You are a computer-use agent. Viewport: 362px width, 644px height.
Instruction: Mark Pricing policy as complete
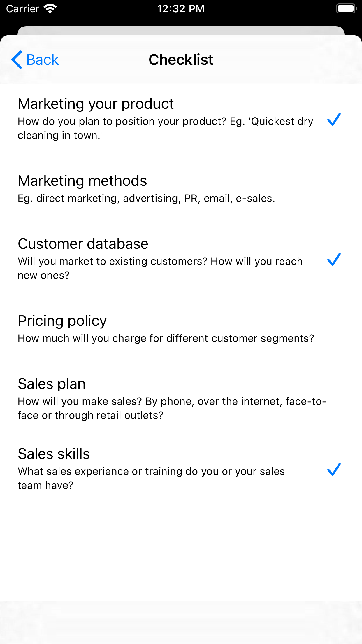[x=181, y=329]
